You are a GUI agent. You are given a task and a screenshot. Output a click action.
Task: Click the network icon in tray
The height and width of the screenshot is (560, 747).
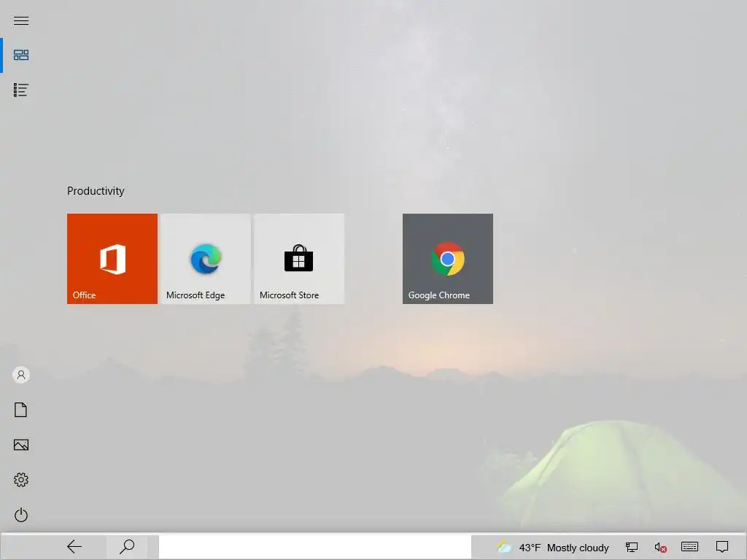point(632,548)
